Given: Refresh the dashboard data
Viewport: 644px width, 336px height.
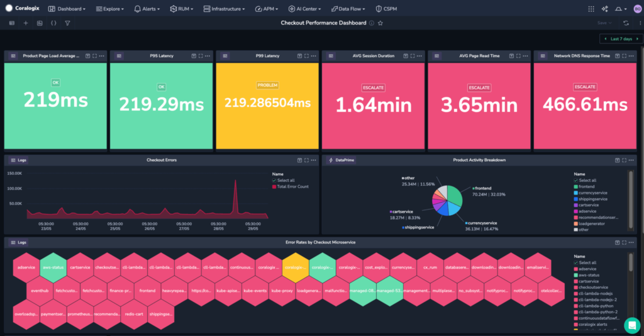Looking at the screenshot, I should pyautogui.click(x=626, y=23).
